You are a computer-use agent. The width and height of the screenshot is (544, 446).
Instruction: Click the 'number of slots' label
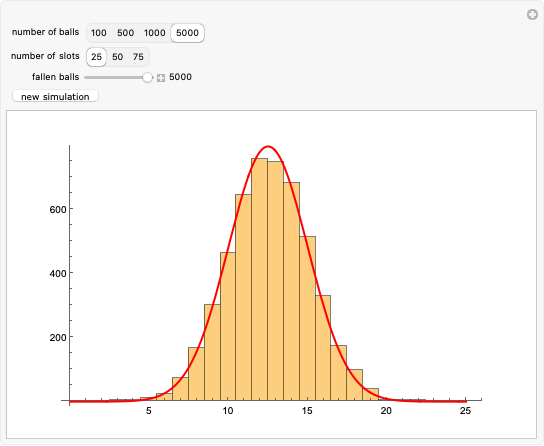tap(45, 56)
